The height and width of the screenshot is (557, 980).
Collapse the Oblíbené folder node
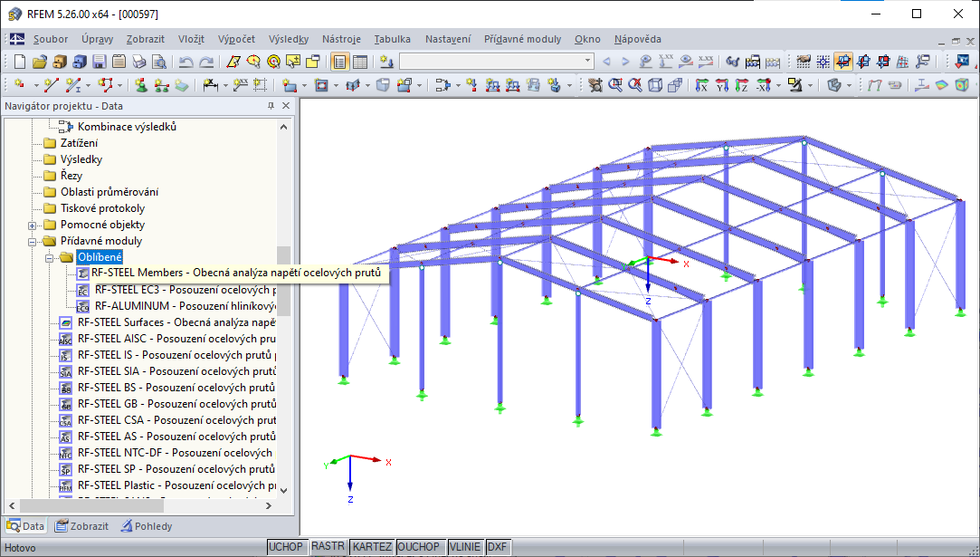pos(49,257)
